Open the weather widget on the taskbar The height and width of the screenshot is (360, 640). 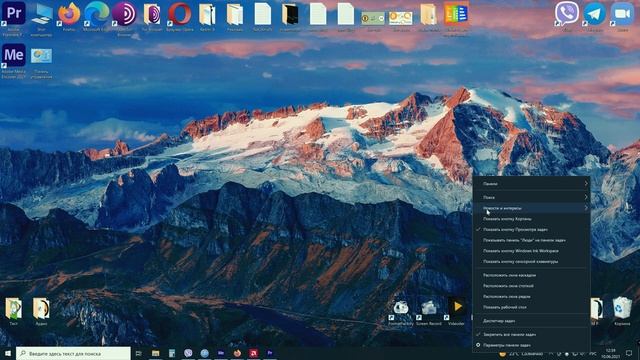point(520,353)
